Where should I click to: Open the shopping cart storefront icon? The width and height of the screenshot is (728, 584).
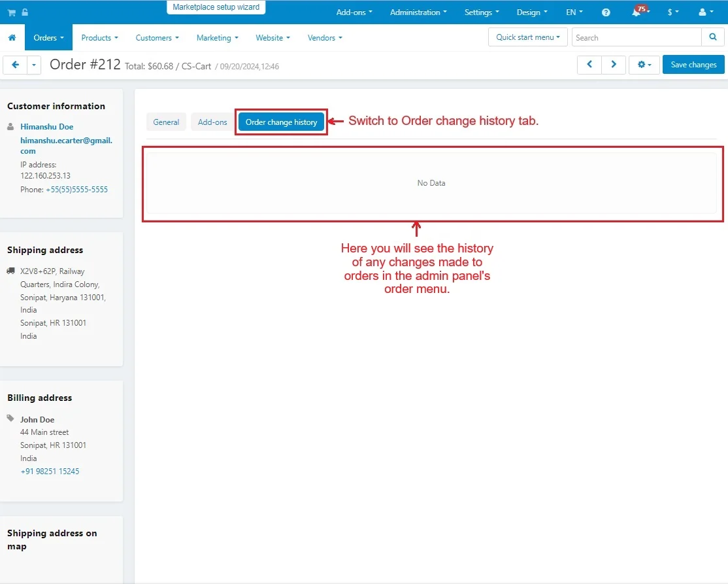coord(12,12)
